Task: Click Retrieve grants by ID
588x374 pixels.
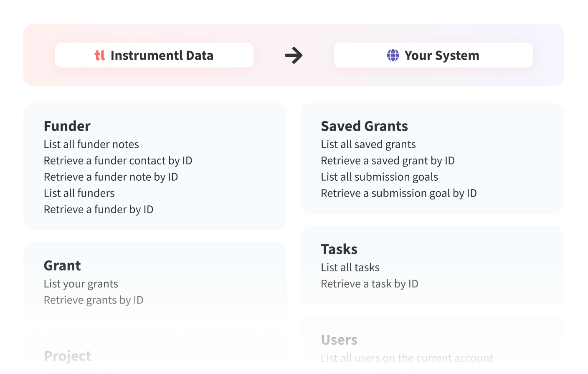Action: click(x=94, y=300)
